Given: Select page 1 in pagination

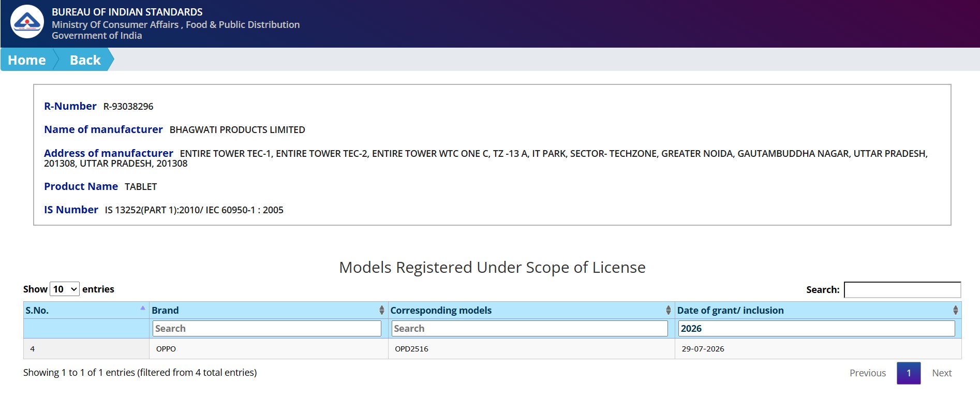Looking at the screenshot, I should pos(909,373).
